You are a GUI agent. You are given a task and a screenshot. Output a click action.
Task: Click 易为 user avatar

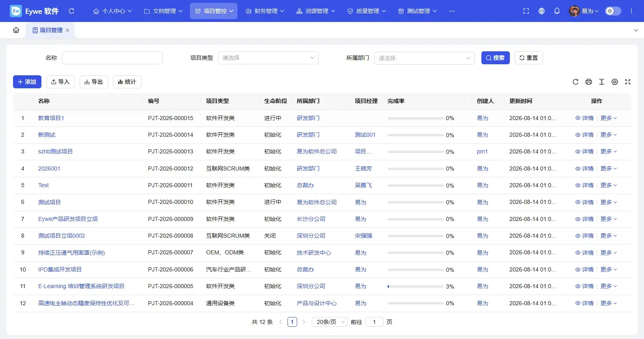click(x=574, y=11)
